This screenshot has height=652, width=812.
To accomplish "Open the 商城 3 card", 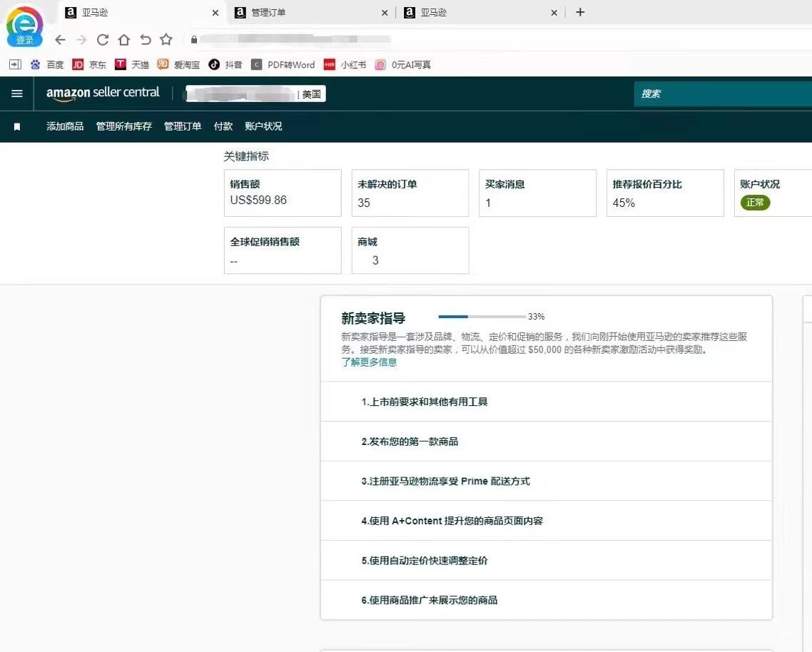I will pyautogui.click(x=410, y=250).
